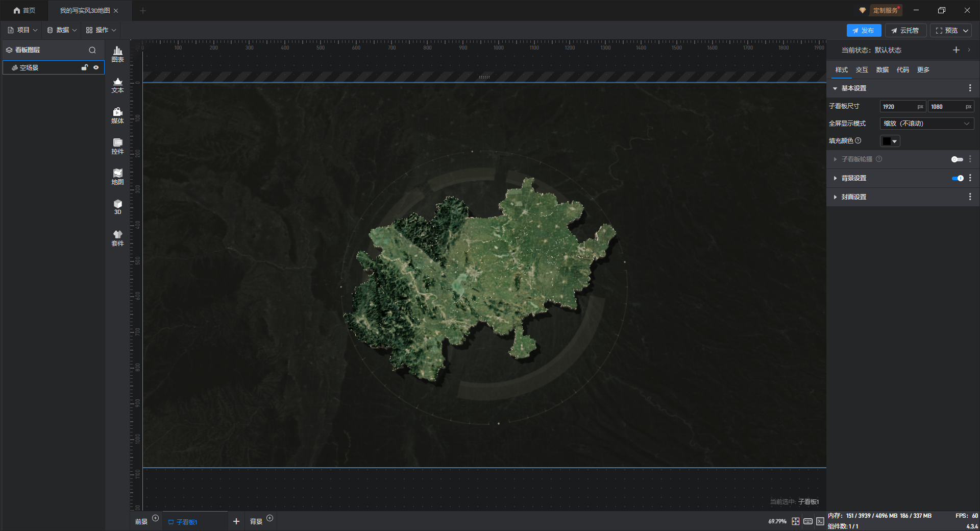Open the 全屏显示模式 dropdown
The width and height of the screenshot is (980, 531).
pyautogui.click(x=926, y=124)
